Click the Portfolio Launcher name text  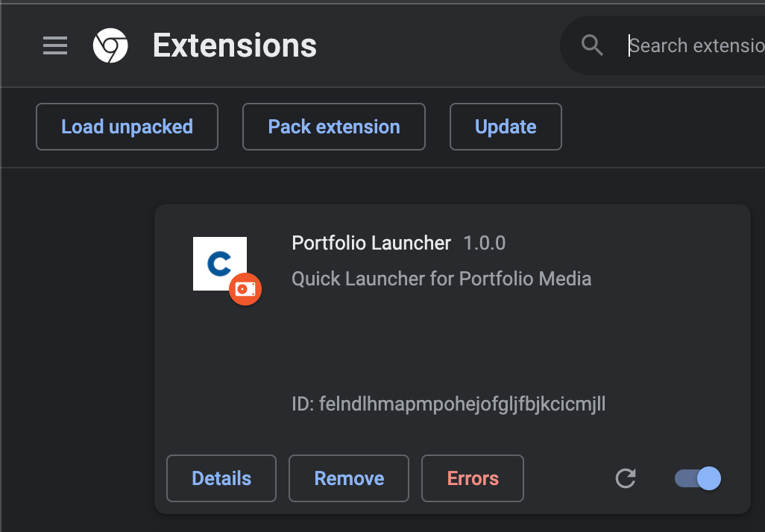click(x=371, y=243)
